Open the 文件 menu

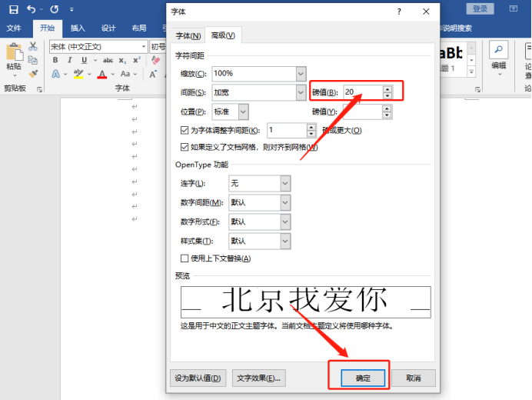coord(14,28)
